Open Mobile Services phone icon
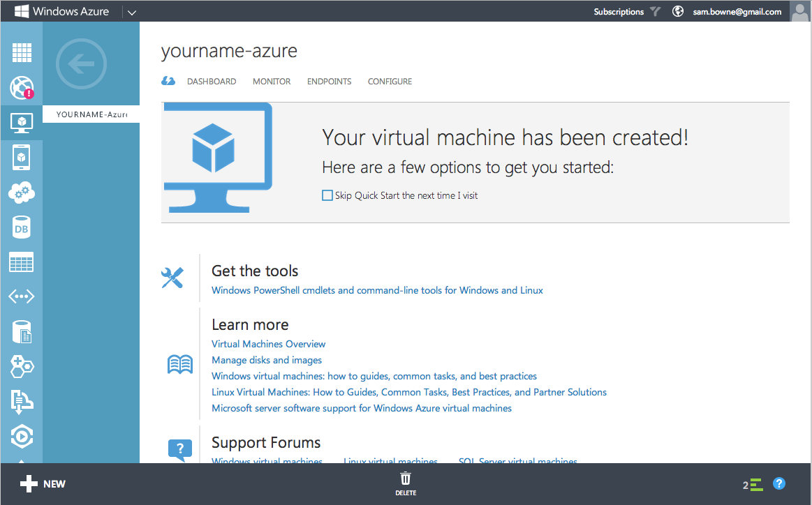This screenshot has width=812, height=505. click(x=21, y=158)
